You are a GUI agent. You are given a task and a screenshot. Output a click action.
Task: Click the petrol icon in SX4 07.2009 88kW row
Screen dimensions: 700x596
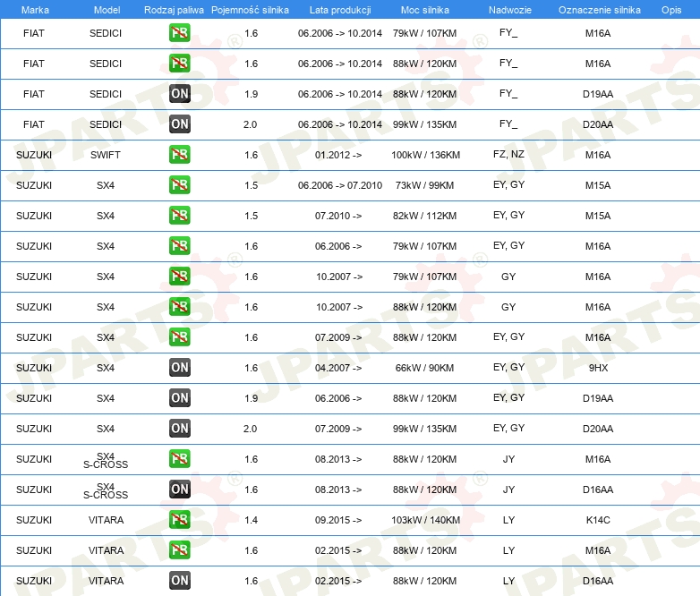click(x=179, y=337)
